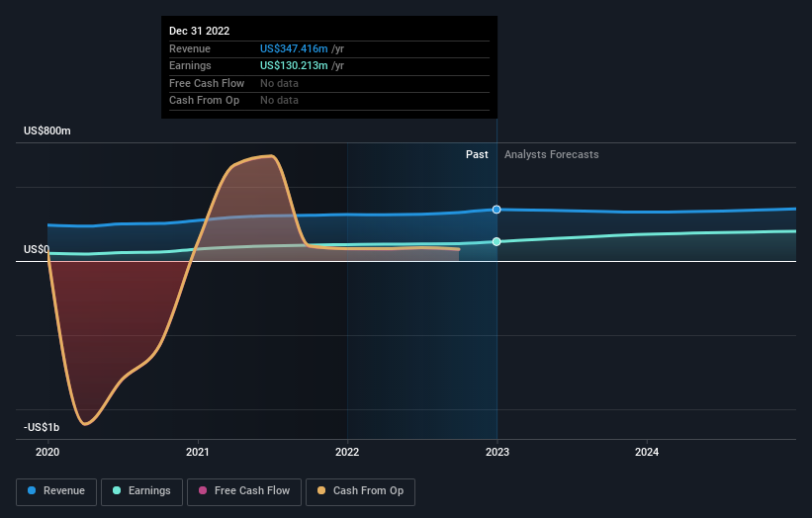Click the US$347.416m revenue value in tooltip
This screenshot has height=518, width=812.
point(294,48)
